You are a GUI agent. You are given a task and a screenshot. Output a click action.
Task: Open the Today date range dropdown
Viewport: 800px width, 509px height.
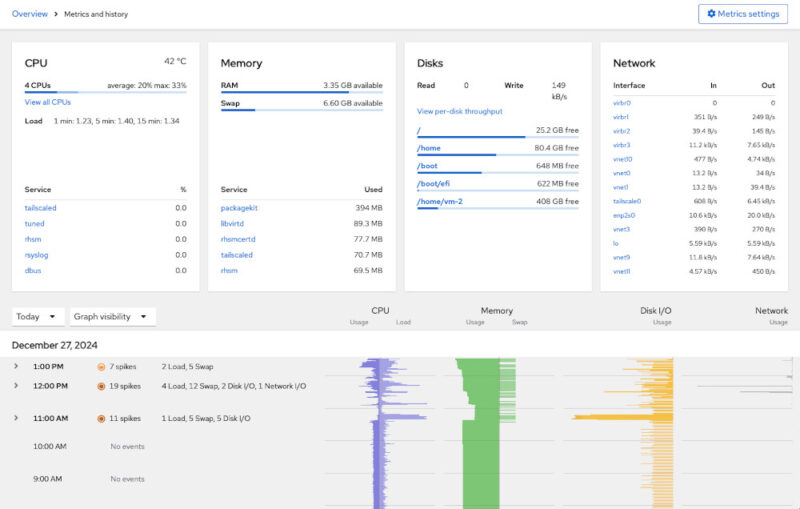(37, 317)
